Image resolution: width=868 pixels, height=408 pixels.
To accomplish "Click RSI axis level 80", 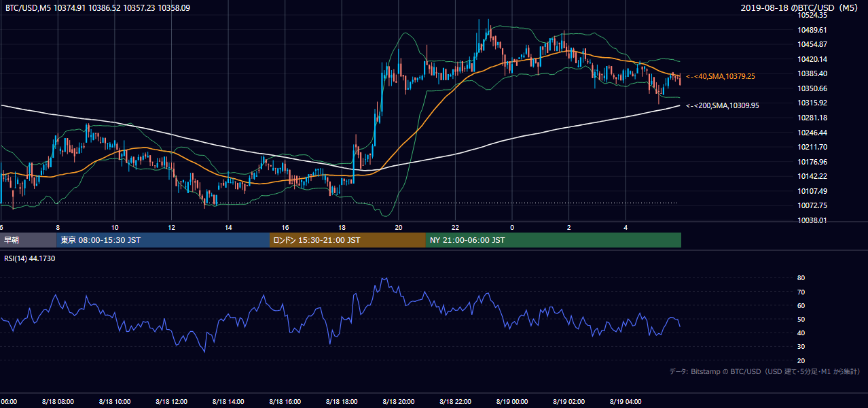I will pos(801,278).
